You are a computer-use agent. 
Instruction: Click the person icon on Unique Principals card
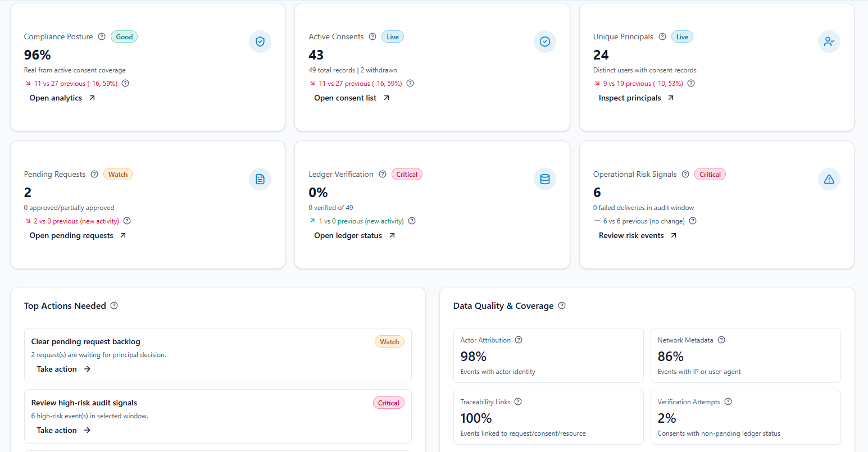point(829,42)
